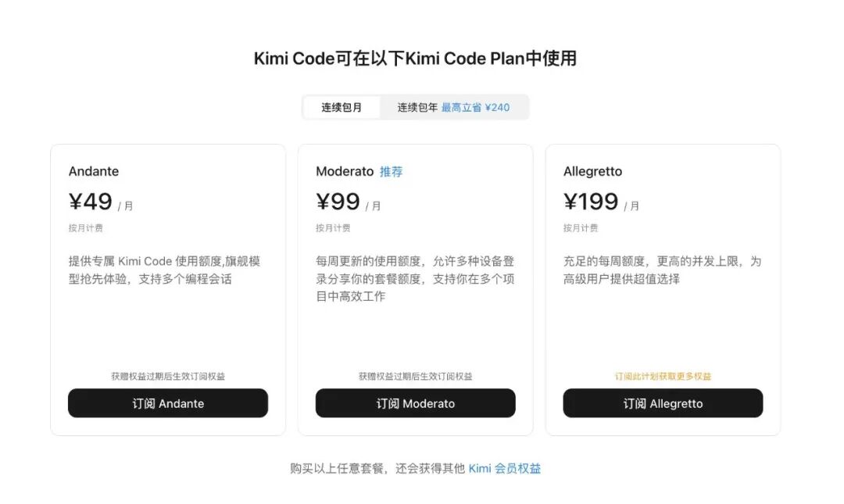Click the Allegretto plan name heading

tap(592, 171)
